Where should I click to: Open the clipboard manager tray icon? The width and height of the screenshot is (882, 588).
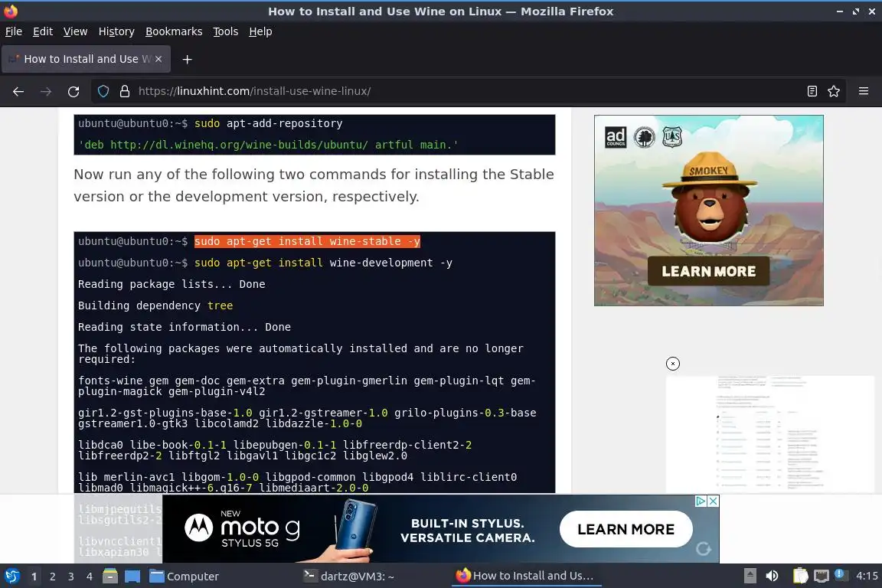[800, 576]
